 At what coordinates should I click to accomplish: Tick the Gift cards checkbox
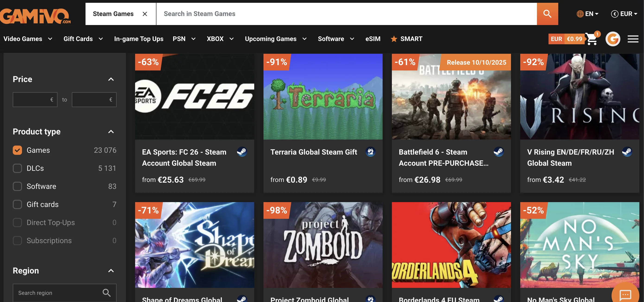(x=17, y=204)
